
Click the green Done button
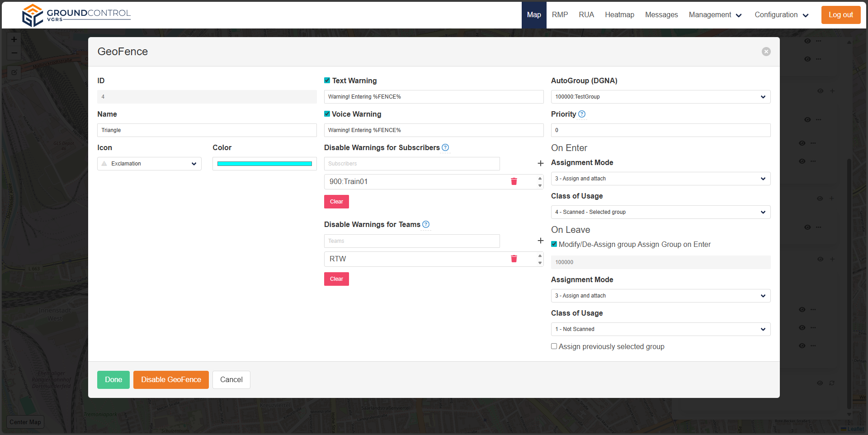113,380
